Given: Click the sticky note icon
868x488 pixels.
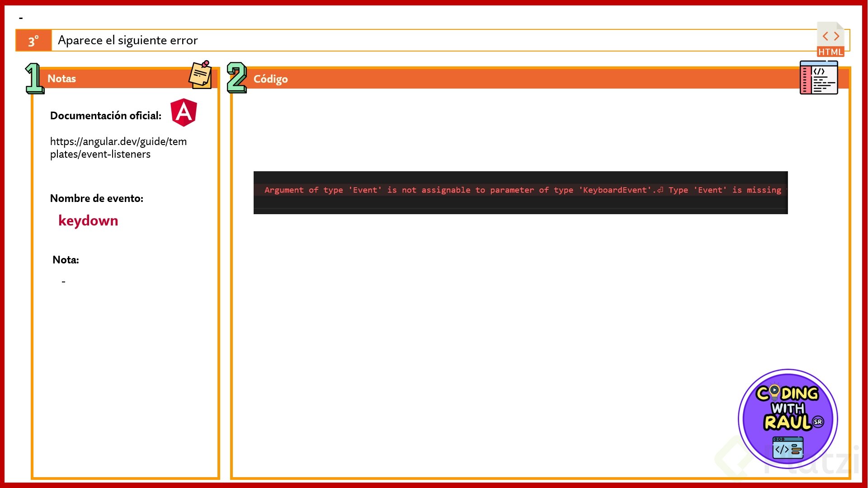Looking at the screenshot, I should coord(200,75).
